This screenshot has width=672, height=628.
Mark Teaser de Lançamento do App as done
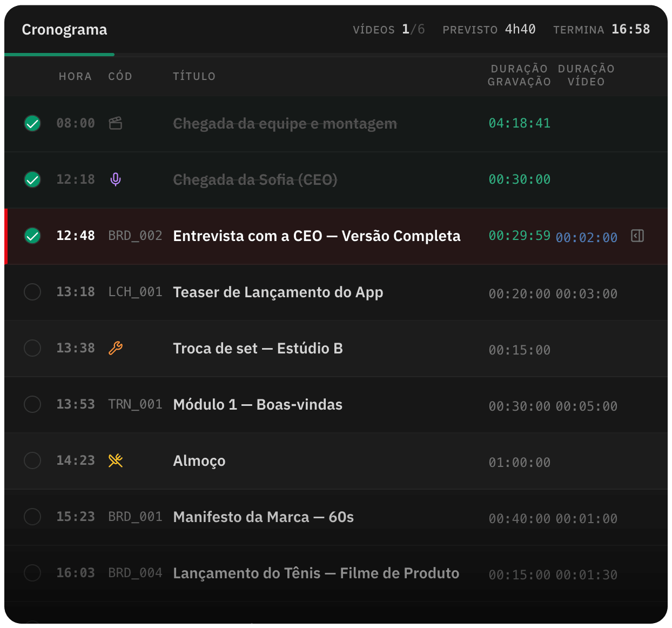[32, 292]
